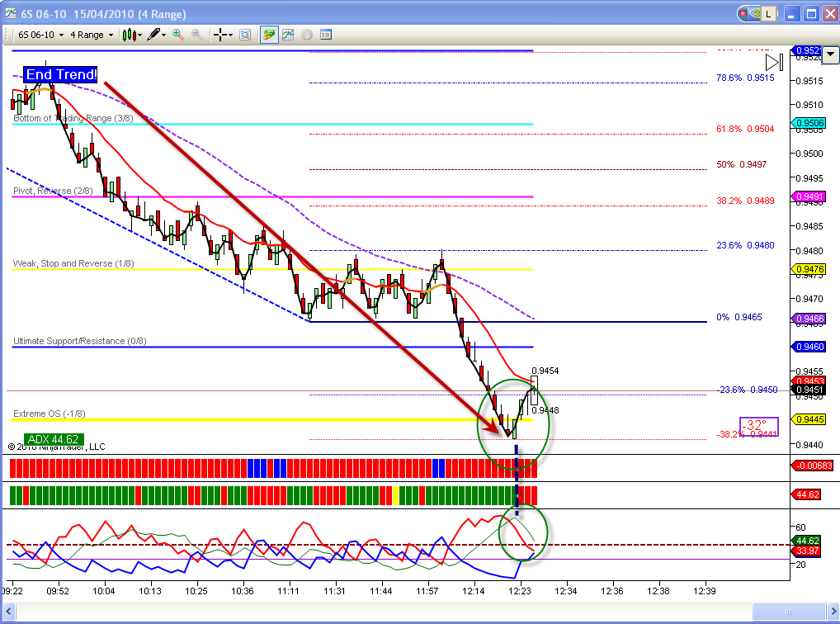Toggle the chart trader money icon
Viewport: 840px width, 624px height.
269,35
